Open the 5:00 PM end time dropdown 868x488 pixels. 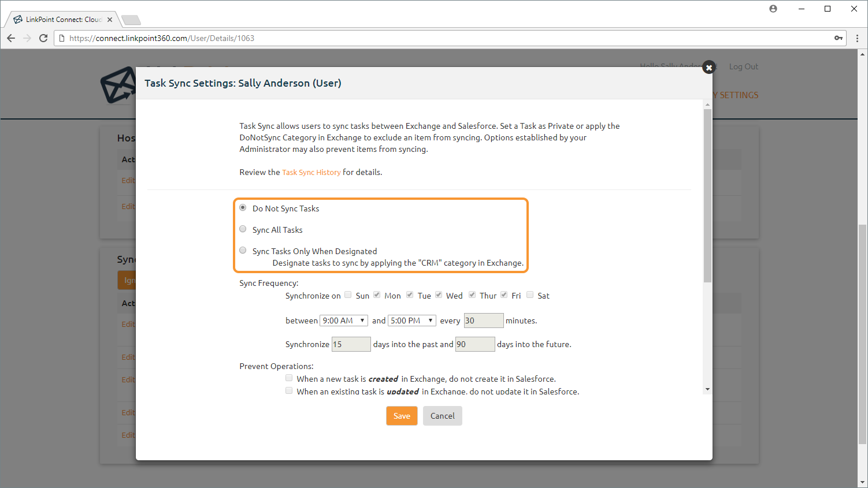click(x=412, y=321)
